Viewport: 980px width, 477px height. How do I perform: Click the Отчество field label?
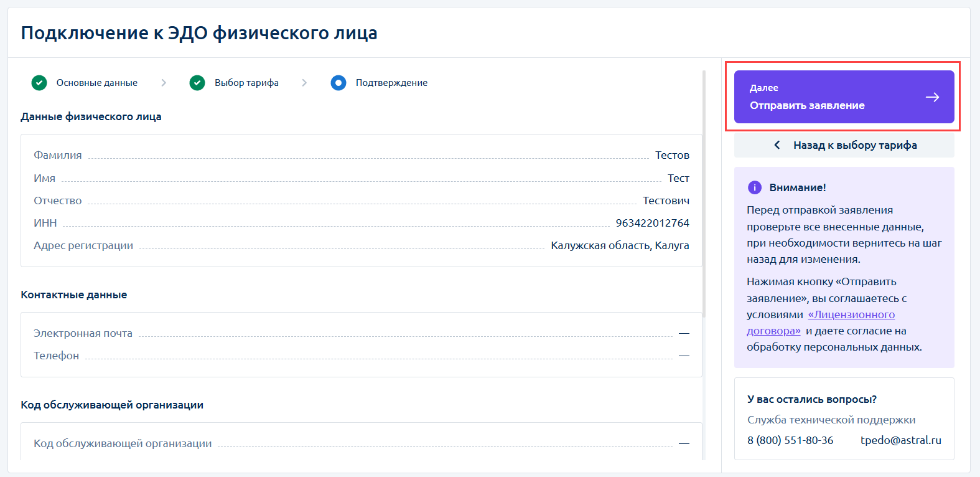58,201
